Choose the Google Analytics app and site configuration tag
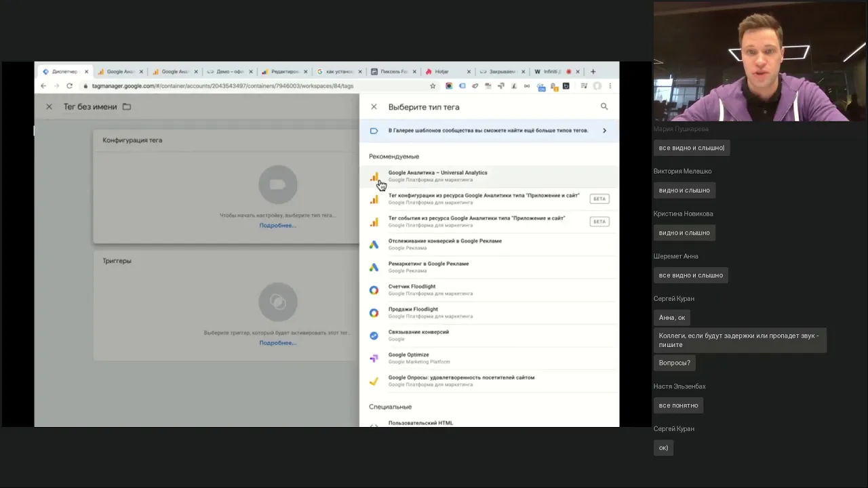 tap(489, 199)
